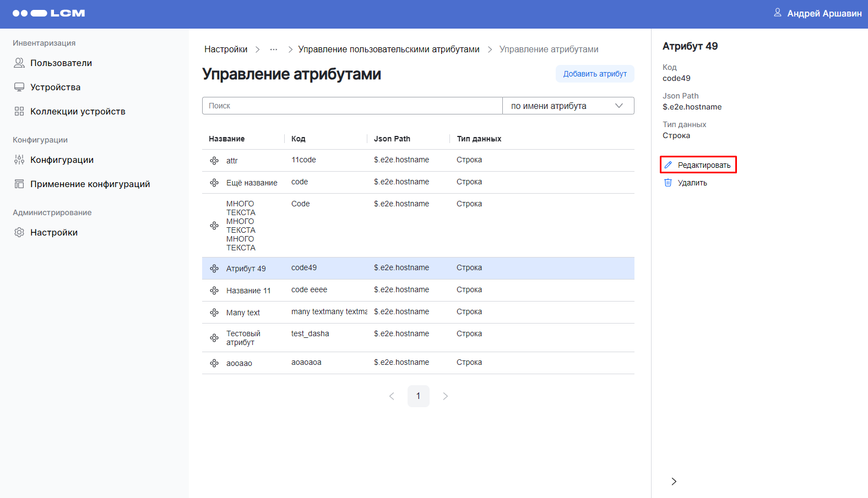Click the Коллекции устройств grid icon
Viewport: 868px width, 498px height.
pos(19,112)
